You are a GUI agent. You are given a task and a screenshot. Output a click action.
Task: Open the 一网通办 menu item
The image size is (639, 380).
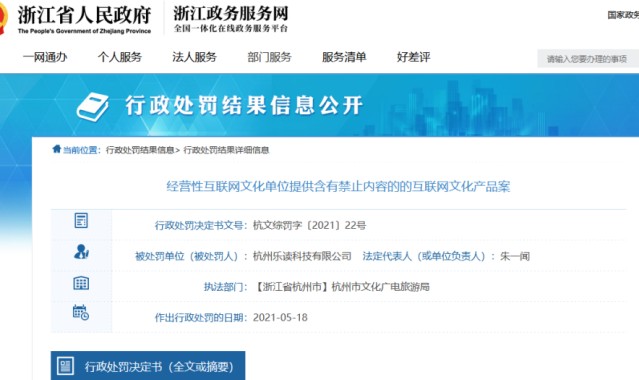[45, 57]
